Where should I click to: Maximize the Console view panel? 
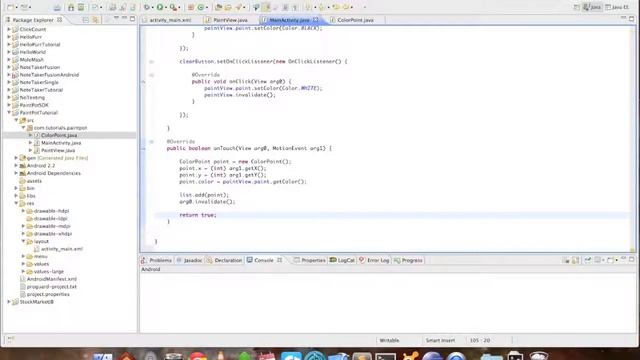pos(632,260)
